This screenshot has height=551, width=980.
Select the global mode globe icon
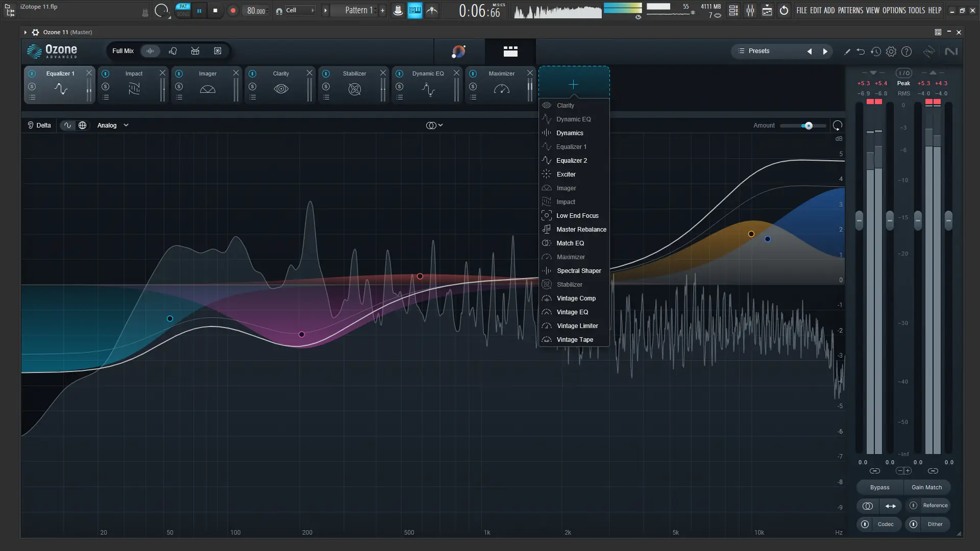[x=82, y=126]
